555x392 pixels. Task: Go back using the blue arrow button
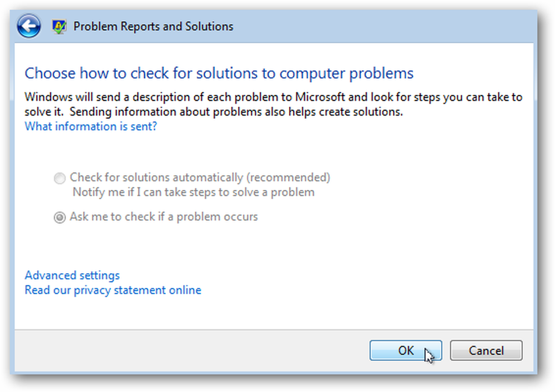[x=29, y=26]
